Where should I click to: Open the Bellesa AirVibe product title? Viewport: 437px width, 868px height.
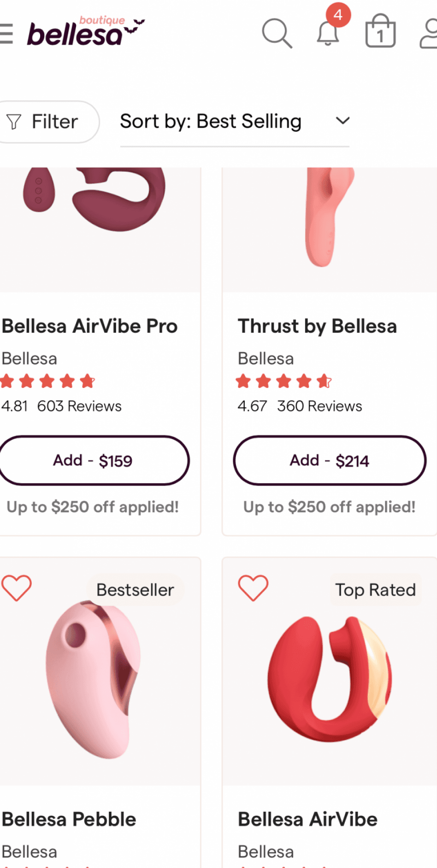tap(307, 819)
